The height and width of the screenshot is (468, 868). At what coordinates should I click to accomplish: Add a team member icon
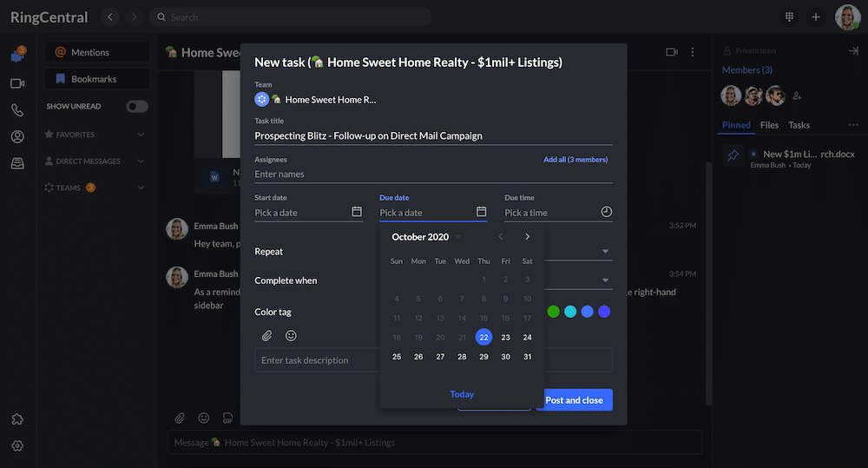tap(797, 96)
